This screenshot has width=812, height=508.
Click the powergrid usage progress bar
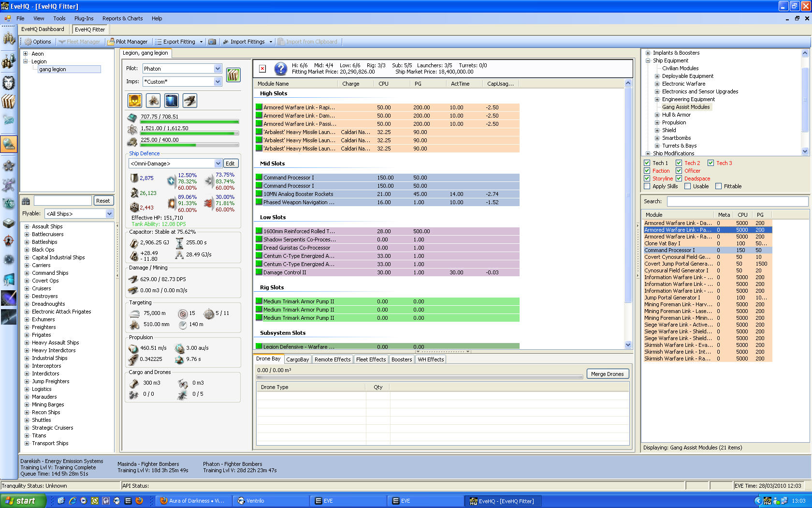click(189, 134)
